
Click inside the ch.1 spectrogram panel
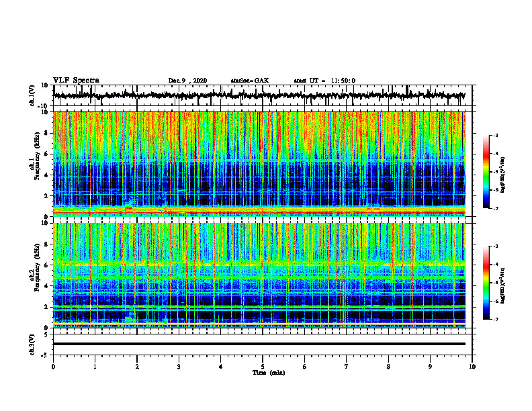point(259,164)
